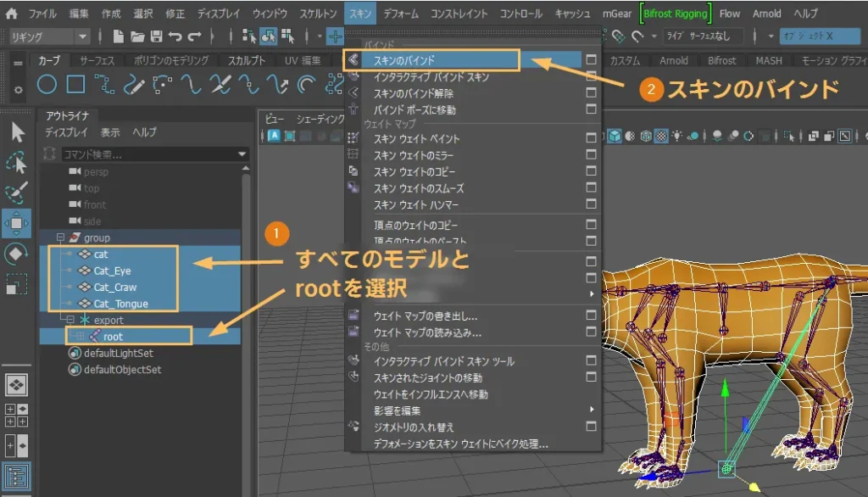The height and width of the screenshot is (497, 868).
Task: Expand the root joint in the Outliner
Action: (81, 337)
